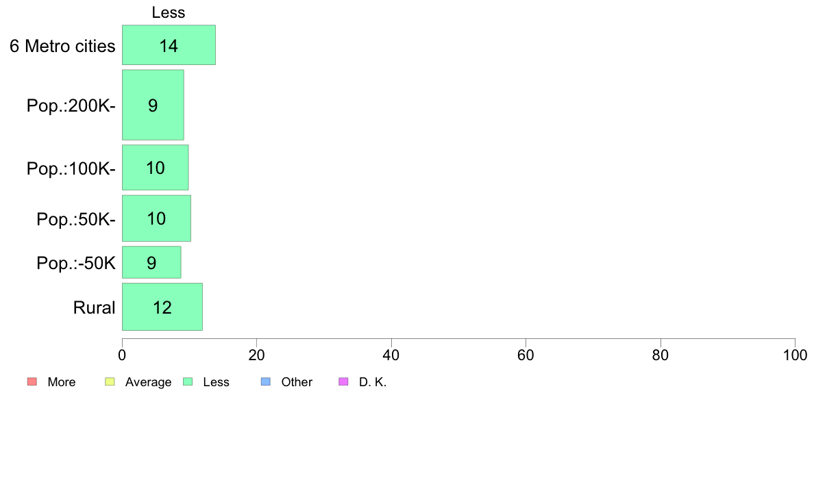The height and width of the screenshot is (504, 814).
Task: Click the Pop.:200K- category label
Action: click(71, 106)
